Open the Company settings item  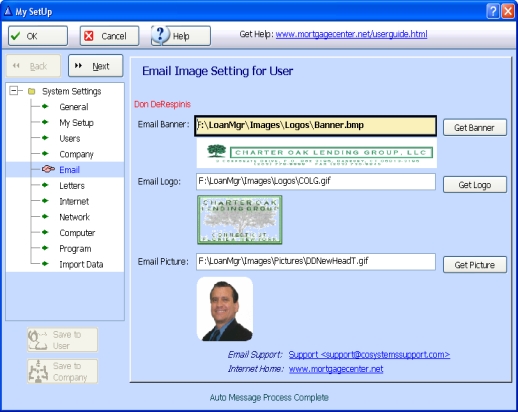click(76, 154)
